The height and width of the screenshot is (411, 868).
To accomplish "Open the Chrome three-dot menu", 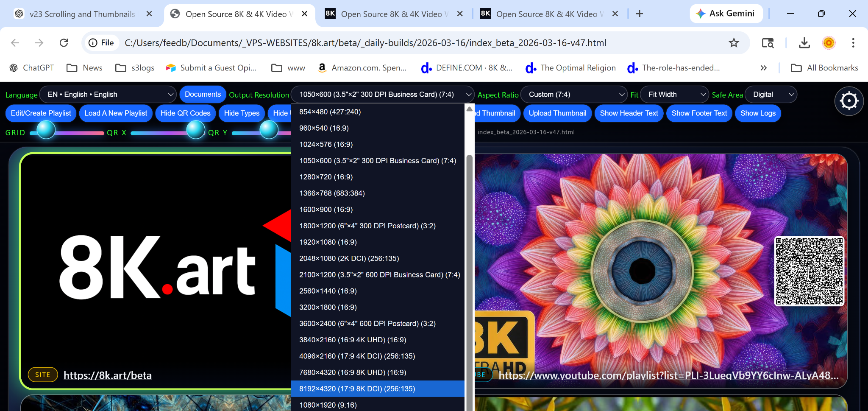I will pyautogui.click(x=853, y=43).
